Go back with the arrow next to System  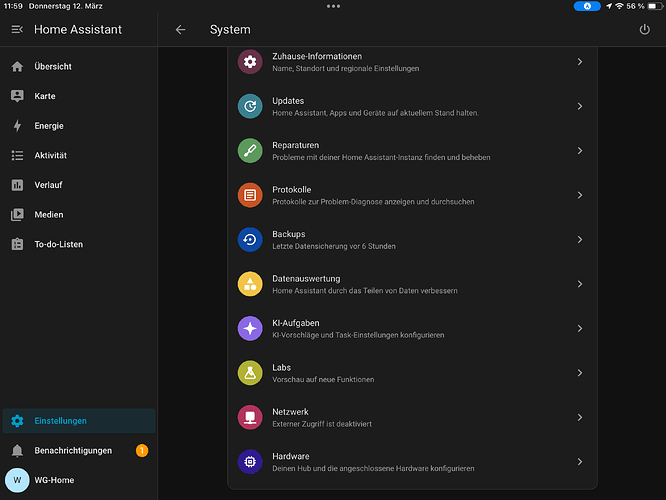[x=181, y=29]
